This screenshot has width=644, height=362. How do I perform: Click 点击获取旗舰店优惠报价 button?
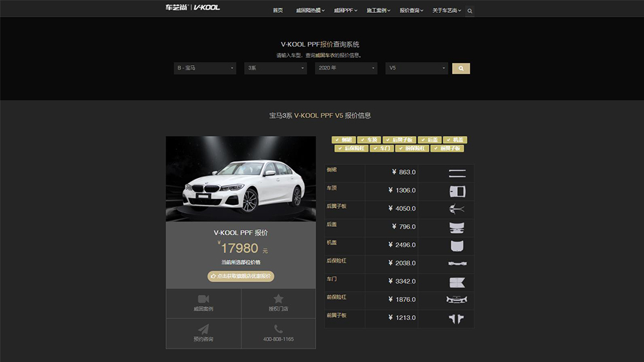[x=241, y=276]
